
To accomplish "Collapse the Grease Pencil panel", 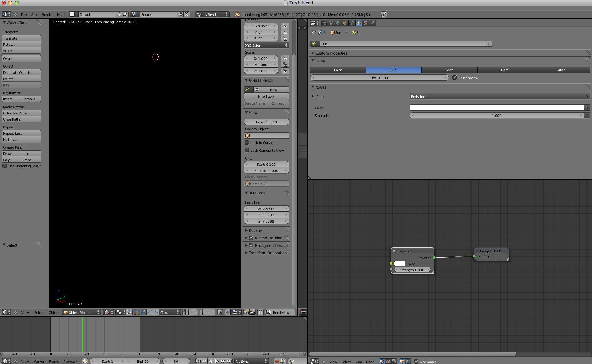I will [x=246, y=80].
